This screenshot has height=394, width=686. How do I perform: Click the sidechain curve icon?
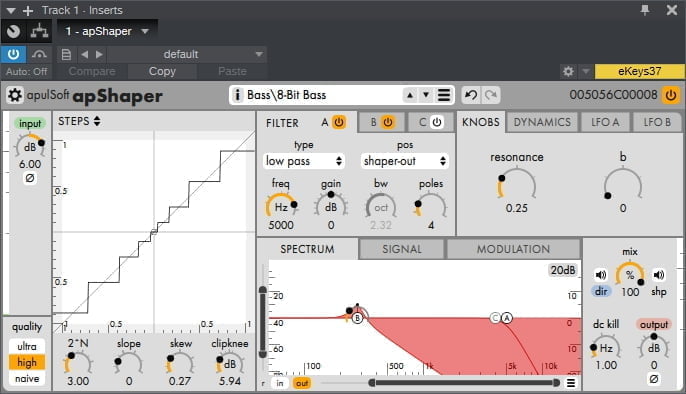[39, 54]
